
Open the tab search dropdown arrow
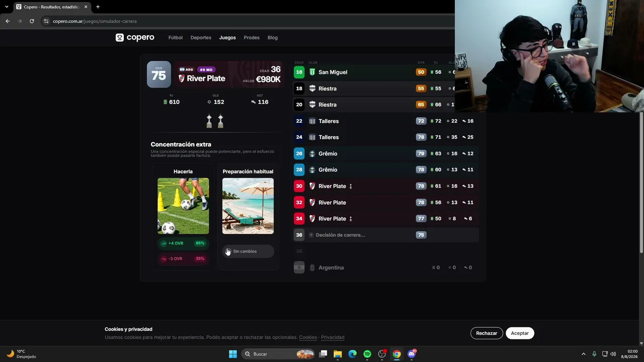(x=7, y=7)
